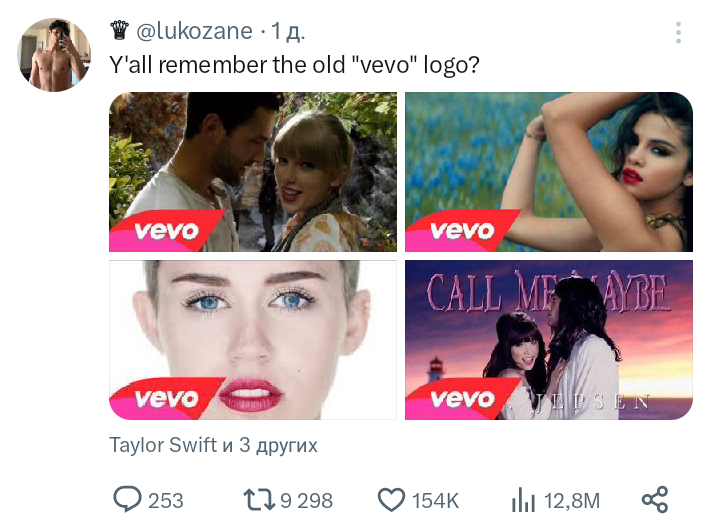Screen dimensions: 714x524
Task: Like the tweet with the heart icon
Action: pos(390,499)
